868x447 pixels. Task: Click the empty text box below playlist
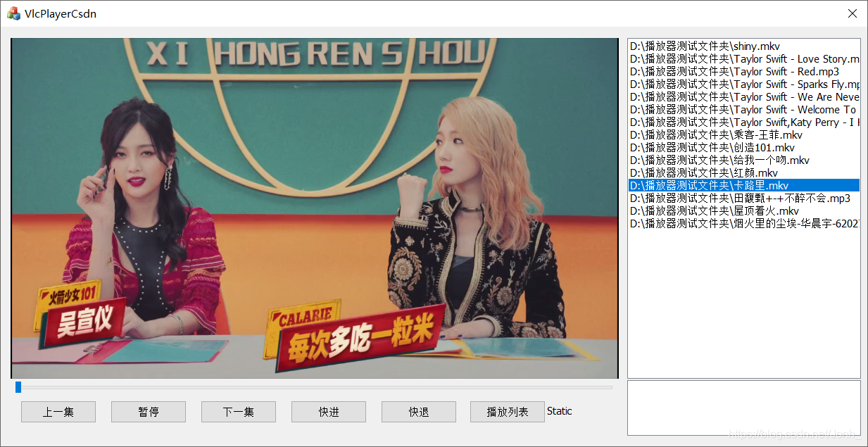pos(744,408)
